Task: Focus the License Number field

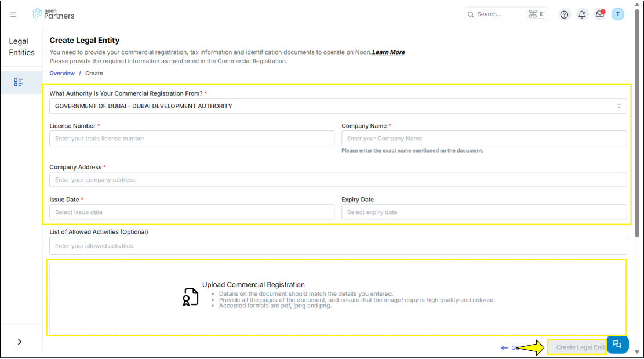Action: point(192,139)
